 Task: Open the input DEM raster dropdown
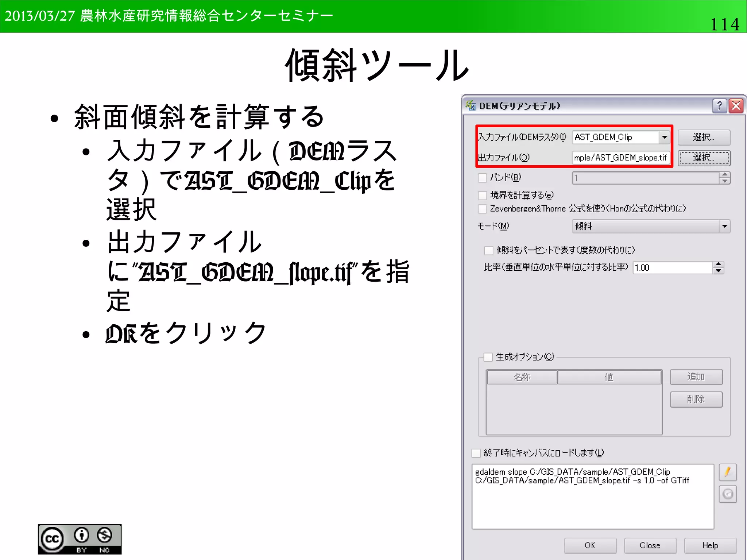(x=665, y=137)
